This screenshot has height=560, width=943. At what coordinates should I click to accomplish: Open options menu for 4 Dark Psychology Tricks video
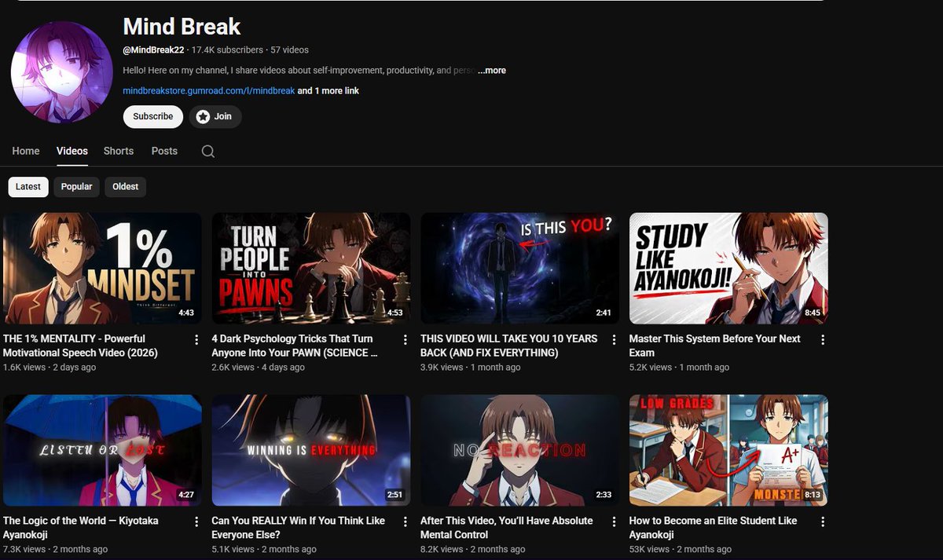coord(405,339)
